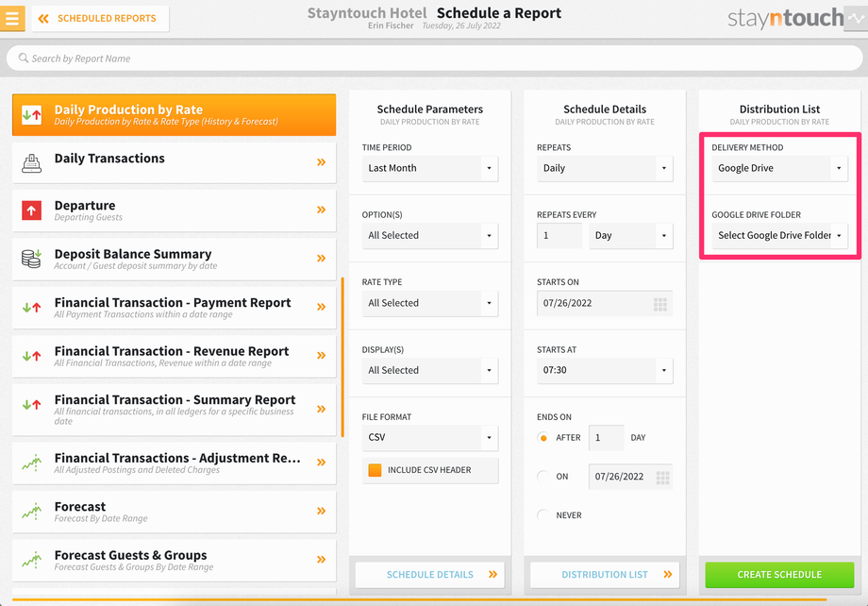This screenshot has width=868, height=606.
Task: Edit the Repeats Every number field
Action: [x=559, y=235]
